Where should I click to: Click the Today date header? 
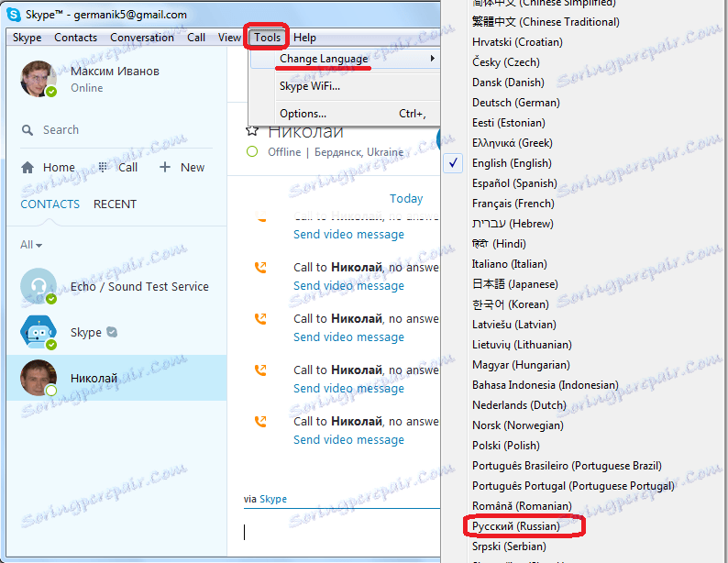tap(406, 199)
